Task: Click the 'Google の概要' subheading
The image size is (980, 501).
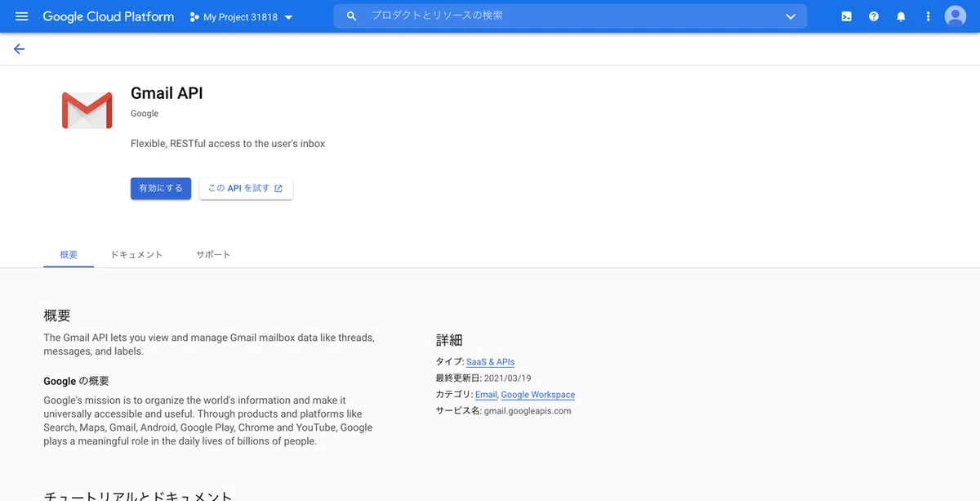Action: click(x=76, y=381)
